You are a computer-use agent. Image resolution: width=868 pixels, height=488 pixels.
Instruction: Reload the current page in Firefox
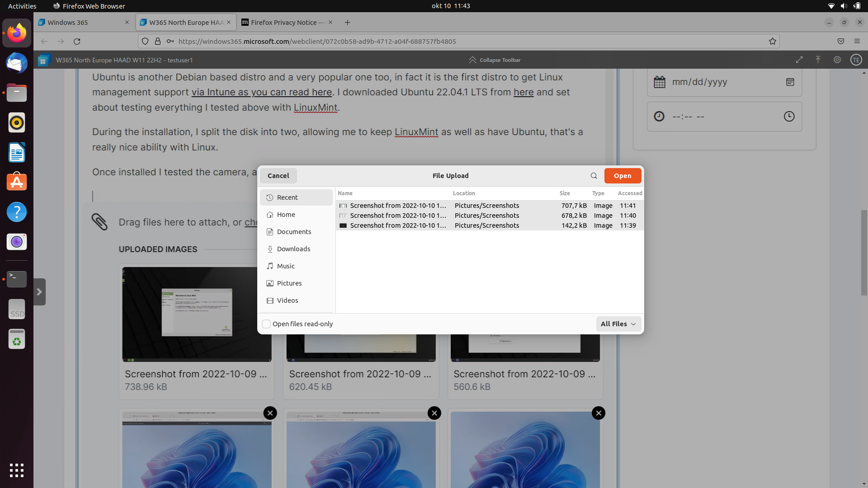[77, 41]
